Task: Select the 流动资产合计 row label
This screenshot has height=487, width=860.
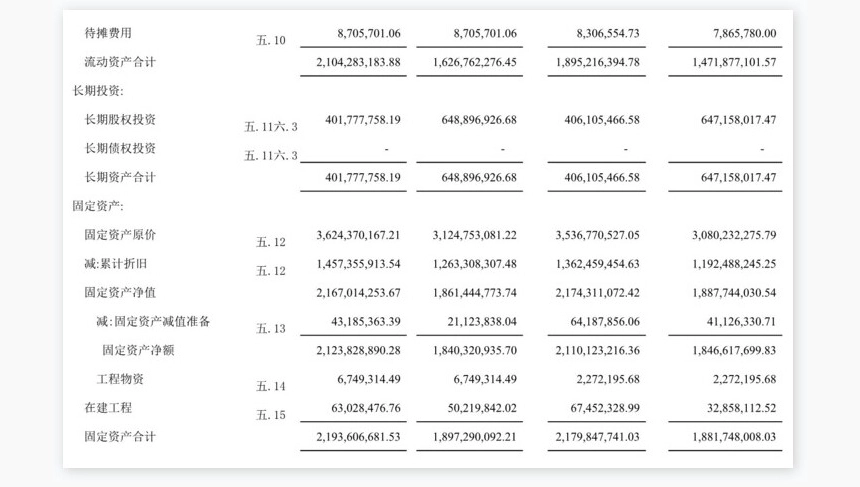Action: click(x=120, y=62)
